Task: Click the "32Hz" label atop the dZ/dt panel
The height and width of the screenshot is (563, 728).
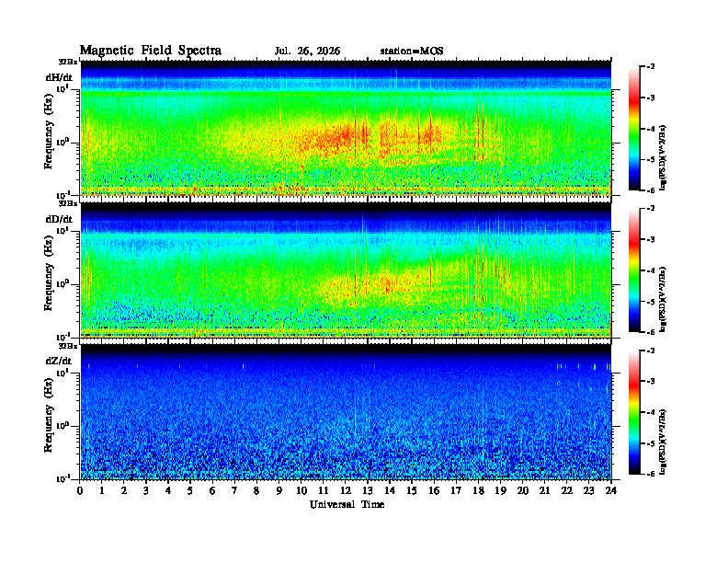Action: 68,346
